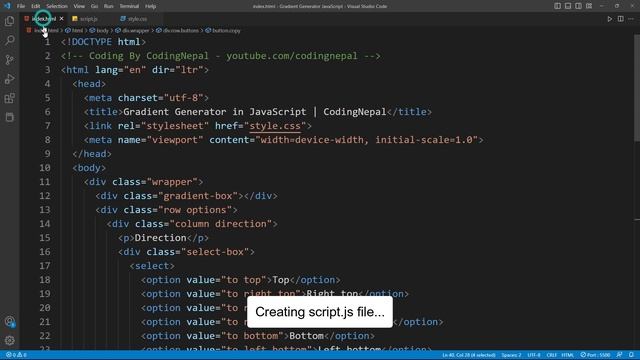Image resolution: width=640 pixels, height=360 pixels.
Task: Toggle primary side bar layout icon
Action: tap(557, 6)
